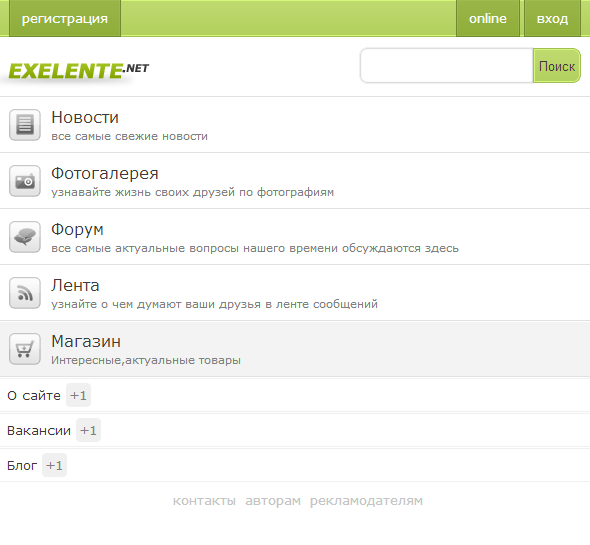The width and height of the screenshot is (590, 545).
Task: Expand the +1 badge next to О сайте
Action: click(78, 396)
